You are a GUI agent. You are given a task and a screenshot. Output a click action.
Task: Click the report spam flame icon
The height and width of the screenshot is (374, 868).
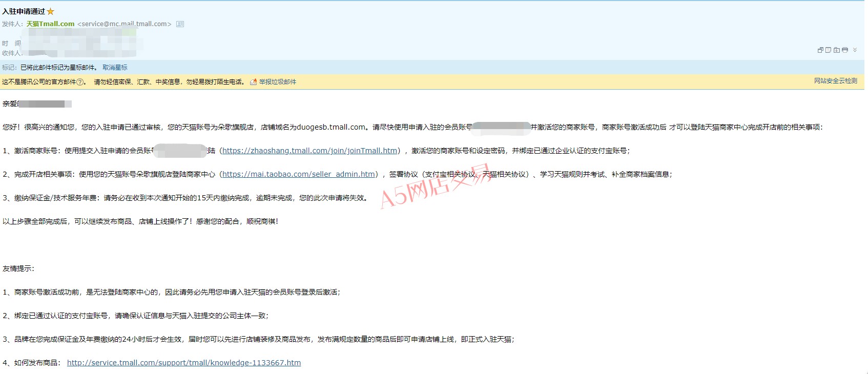point(253,82)
